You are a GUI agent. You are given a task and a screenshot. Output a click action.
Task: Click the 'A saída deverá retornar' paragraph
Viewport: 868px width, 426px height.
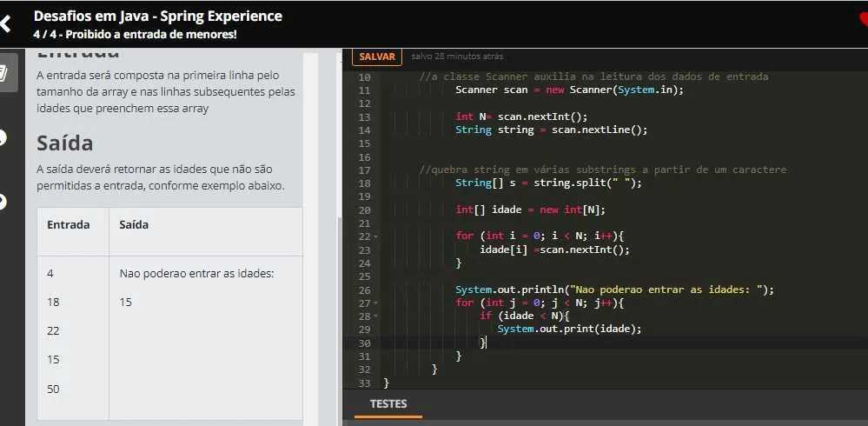[x=160, y=178]
